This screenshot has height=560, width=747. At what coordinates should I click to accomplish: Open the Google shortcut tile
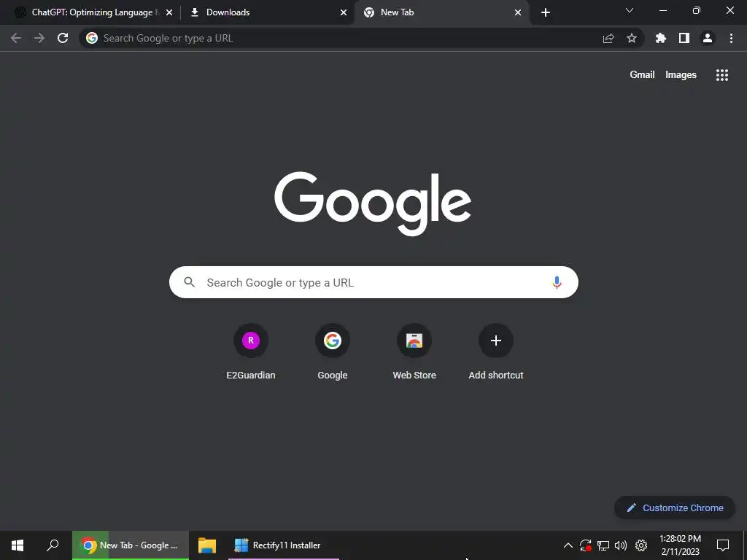click(333, 352)
